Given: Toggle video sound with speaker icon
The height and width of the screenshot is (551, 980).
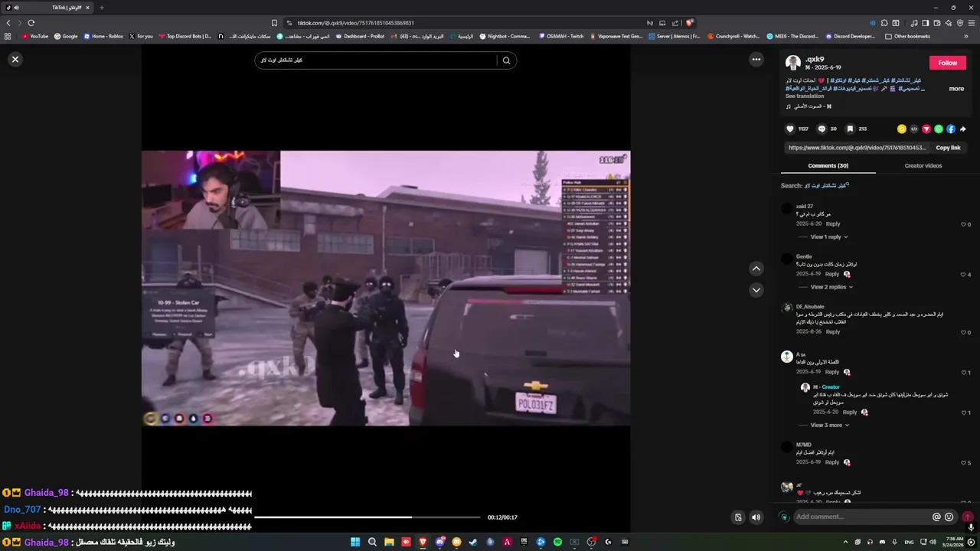Looking at the screenshot, I should pos(756,517).
